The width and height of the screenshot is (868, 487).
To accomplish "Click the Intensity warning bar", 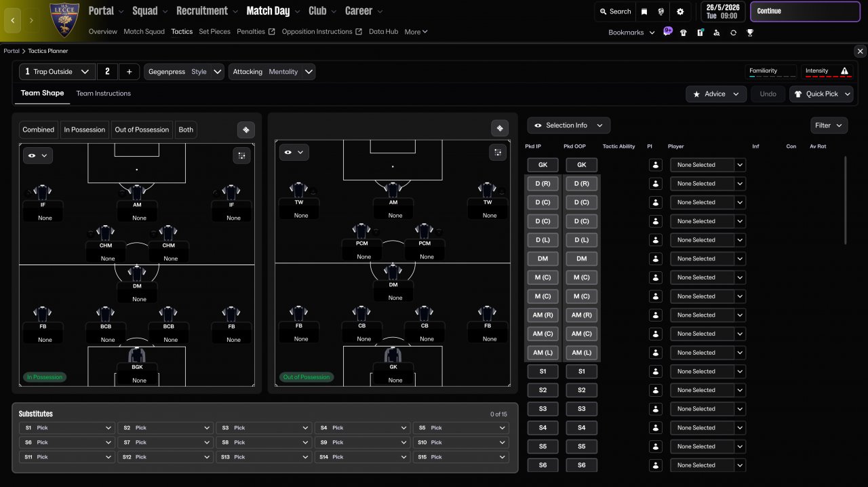I will click(x=827, y=72).
